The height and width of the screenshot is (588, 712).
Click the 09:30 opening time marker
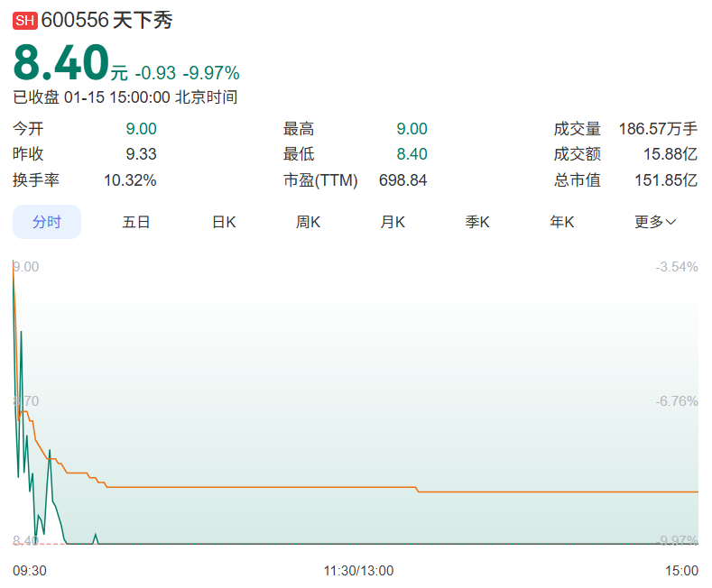(x=30, y=571)
